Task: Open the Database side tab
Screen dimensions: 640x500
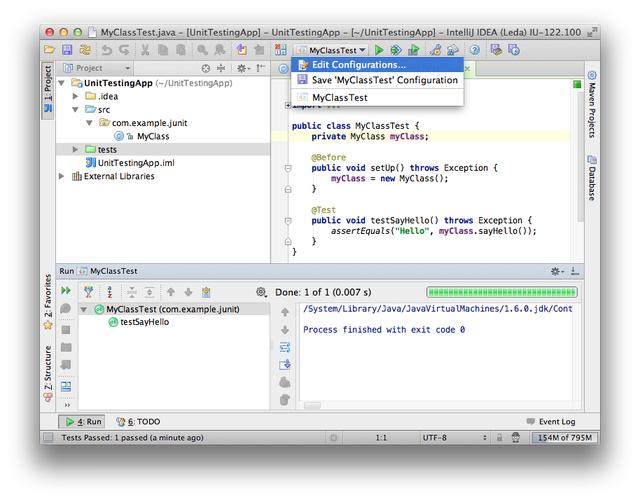Action: click(592, 178)
